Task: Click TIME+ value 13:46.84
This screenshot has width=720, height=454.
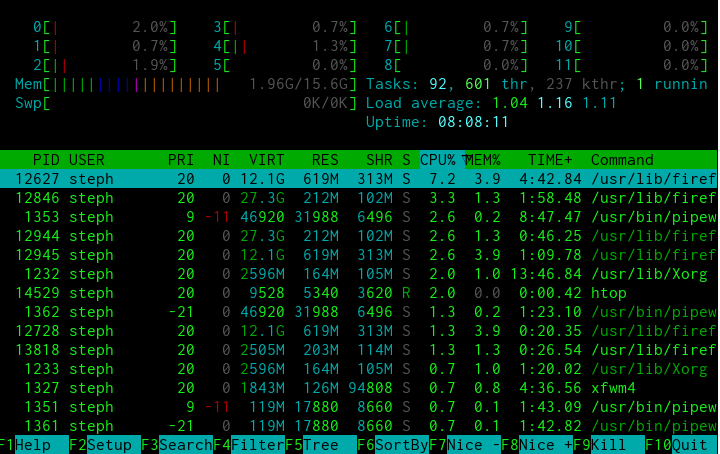Action: (x=546, y=274)
